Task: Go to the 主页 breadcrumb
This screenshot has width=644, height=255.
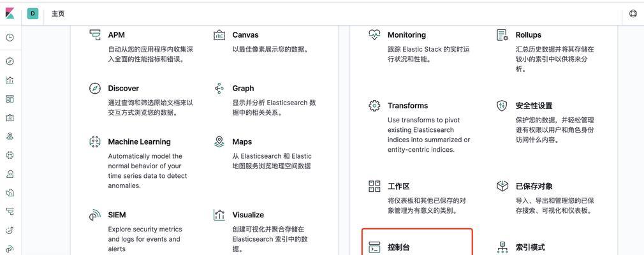Action: pos(58,13)
